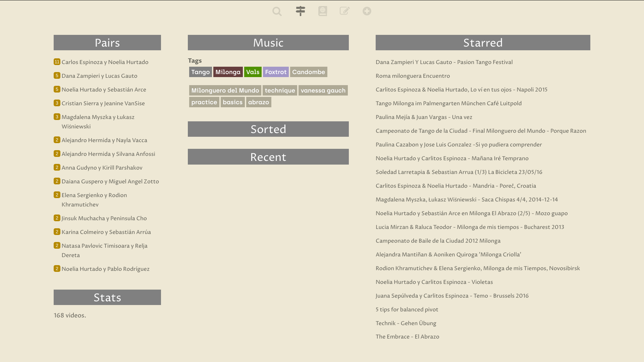Viewport: 644px width, 362px height.
Task: Choose the Milonguero del Mundo tag
Action: pos(225,90)
